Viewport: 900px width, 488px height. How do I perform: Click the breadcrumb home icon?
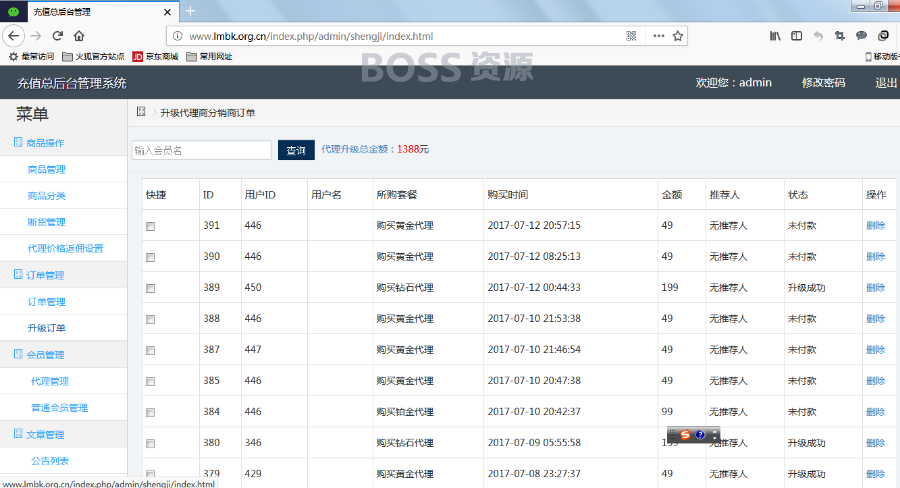(141, 112)
